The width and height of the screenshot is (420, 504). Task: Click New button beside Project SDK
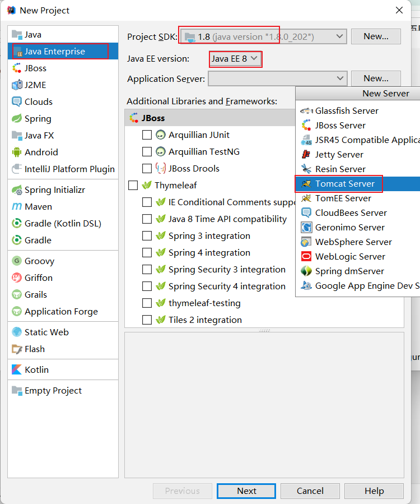[376, 36]
